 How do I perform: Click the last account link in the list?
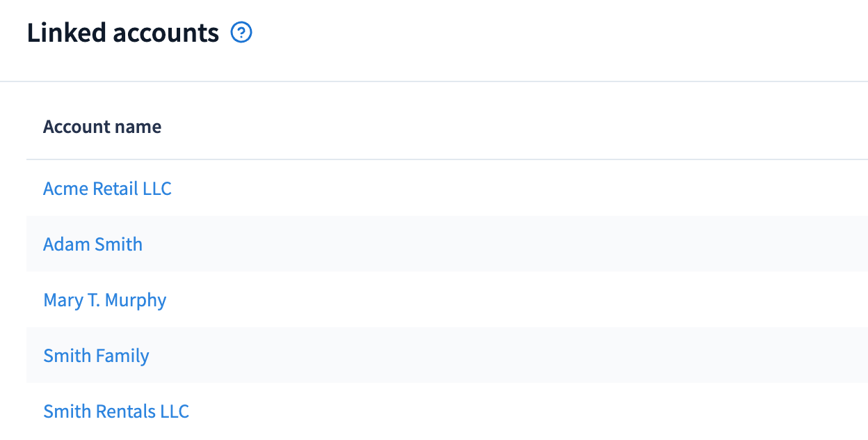[116, 411]
